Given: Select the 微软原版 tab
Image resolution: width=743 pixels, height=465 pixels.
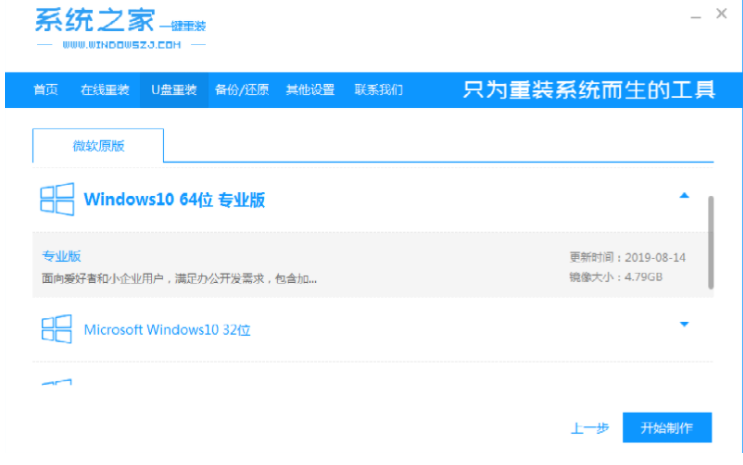Looking at the screenshot, I should pos(98,146).
